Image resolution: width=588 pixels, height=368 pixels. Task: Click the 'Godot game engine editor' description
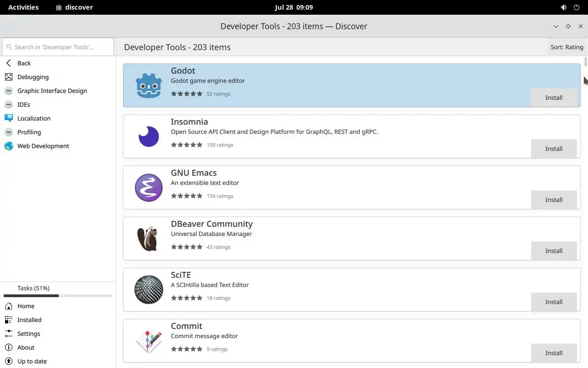(x=208, y=80)
